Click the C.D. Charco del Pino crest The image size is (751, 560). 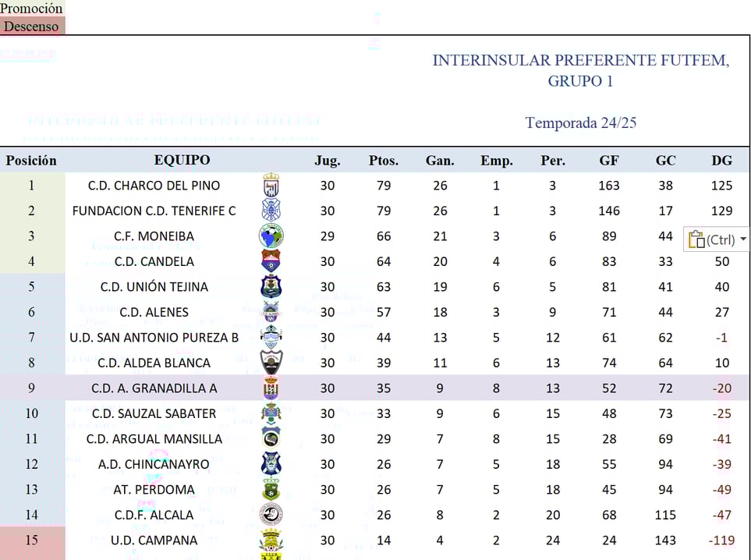(271, 185)
